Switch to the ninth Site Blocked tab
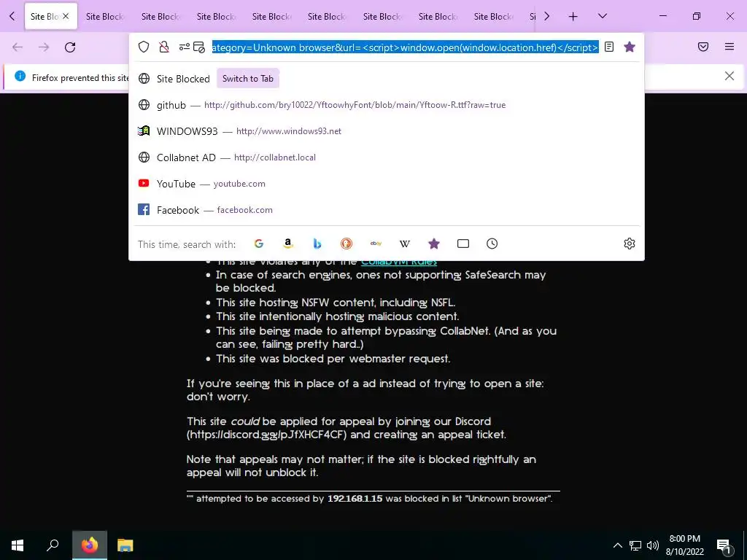747x560 pixels. point(494,16)
